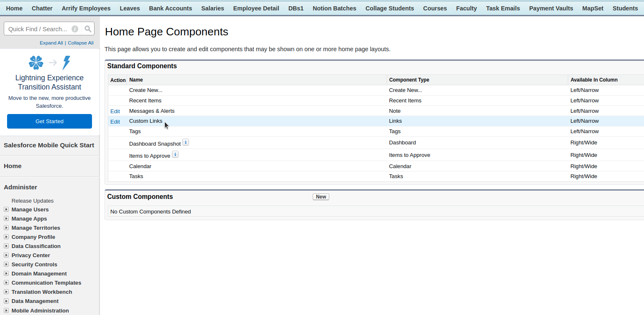Click Home in the setup sidebar

point(12,166)
